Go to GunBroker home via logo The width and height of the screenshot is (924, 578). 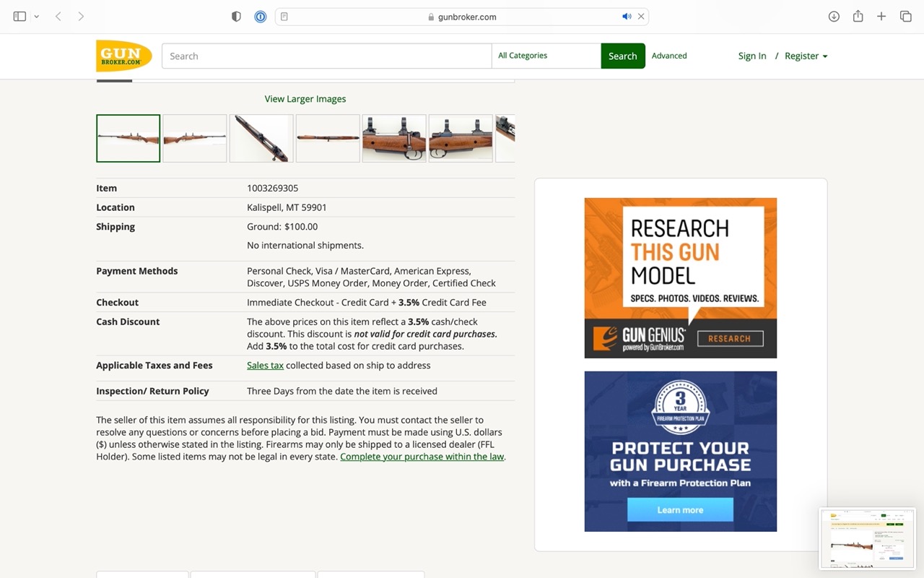pyautogui.click(x=124, y=56)
